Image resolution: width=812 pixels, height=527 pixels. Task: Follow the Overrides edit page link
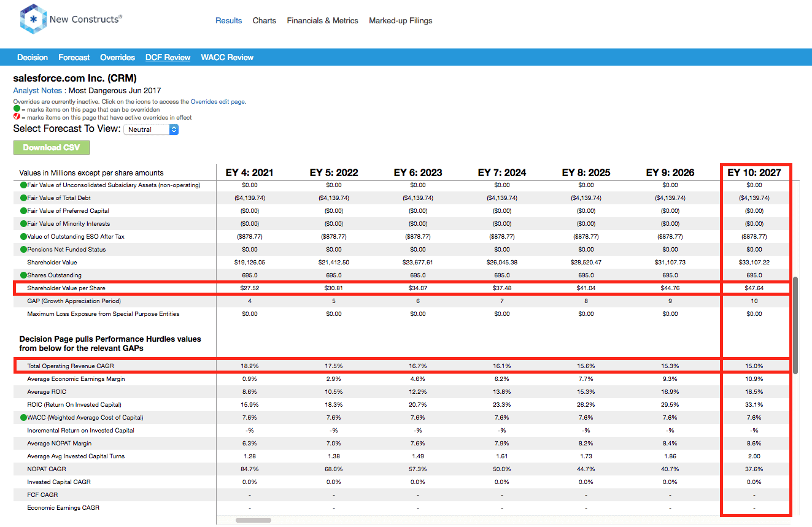point(218,102)
